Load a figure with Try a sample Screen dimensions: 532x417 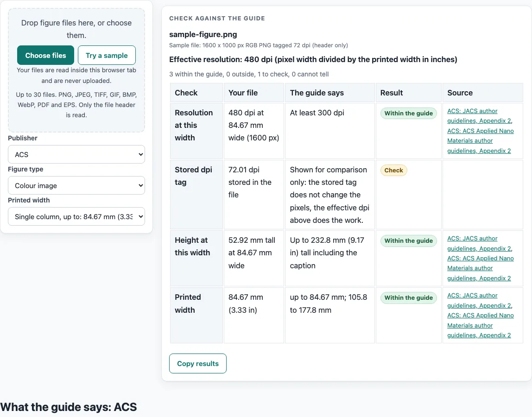[107, 55]
